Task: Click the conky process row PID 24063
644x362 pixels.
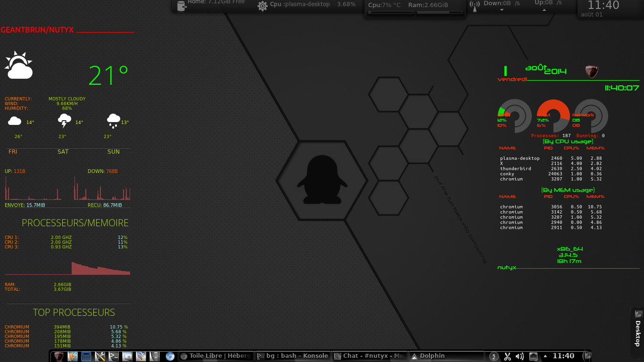Action: (x=551, y=174)
